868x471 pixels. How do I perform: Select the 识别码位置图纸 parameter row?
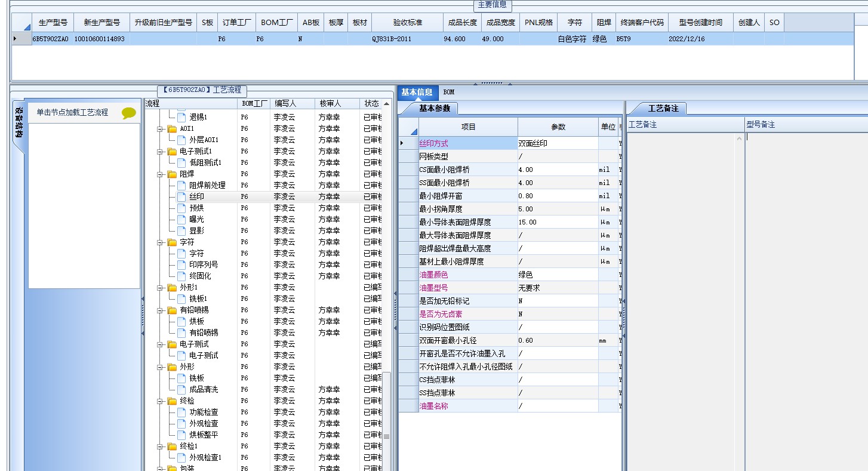coord(510,327)
